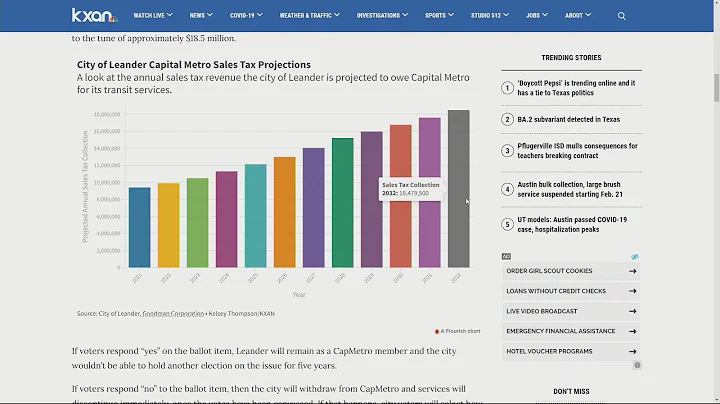Select the 2021 blue chart bar
This screenshot has height=404, width=720.
139,227
